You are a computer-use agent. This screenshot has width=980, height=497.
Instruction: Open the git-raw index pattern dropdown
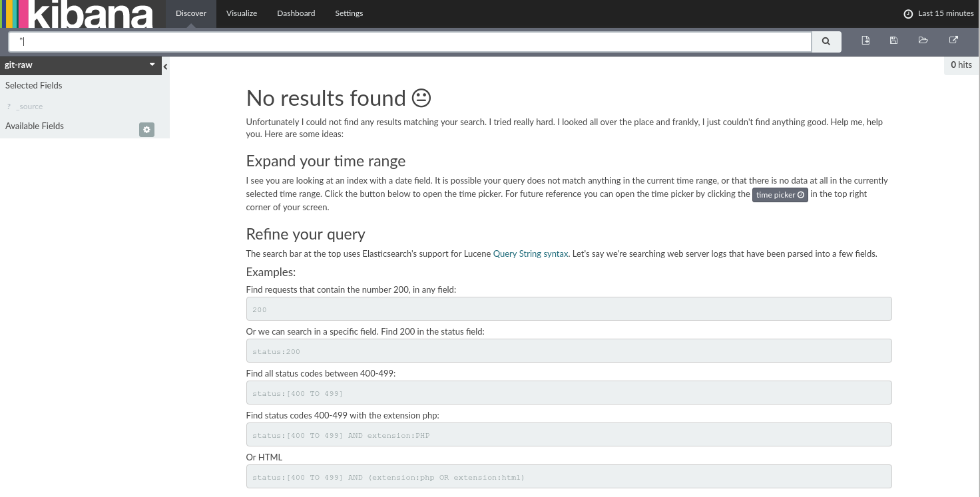(x=81, y=65)
